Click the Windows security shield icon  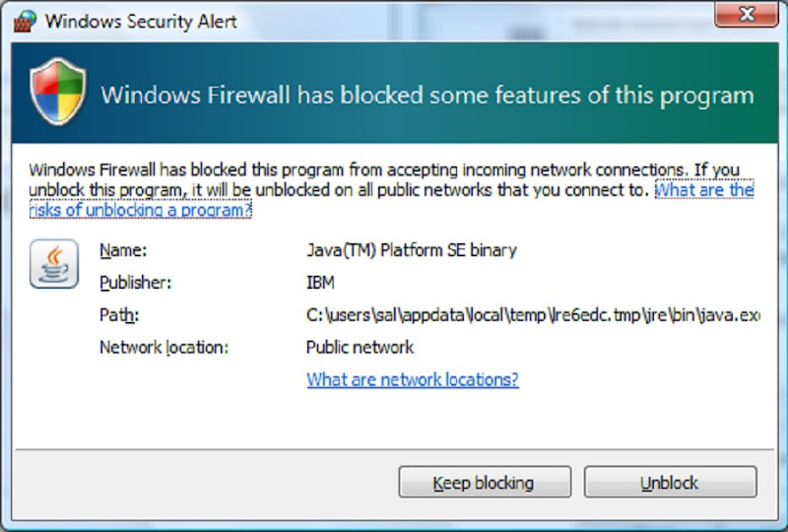point(58,93)
